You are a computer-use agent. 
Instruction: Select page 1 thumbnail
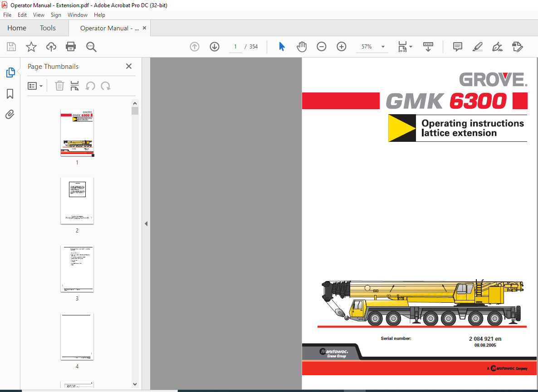[77, 133]
